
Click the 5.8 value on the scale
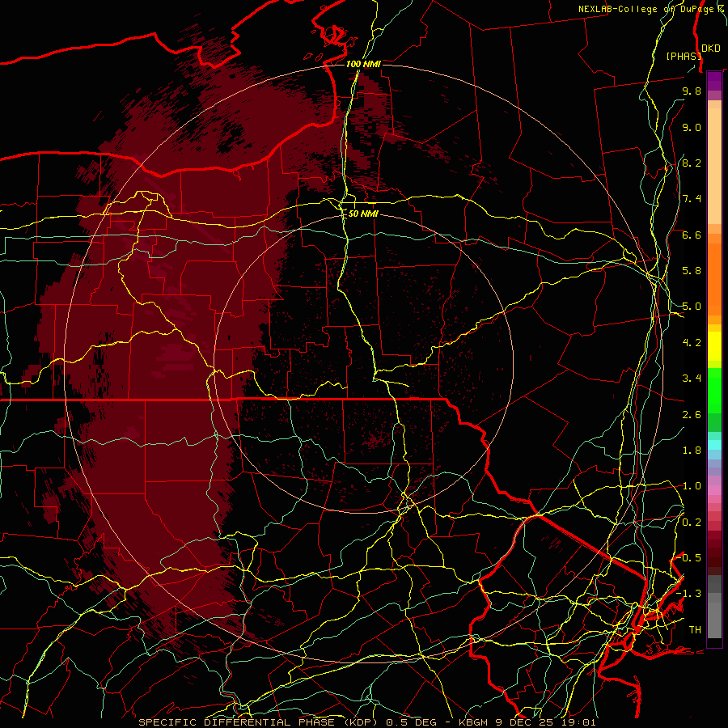tap(692, 271)
